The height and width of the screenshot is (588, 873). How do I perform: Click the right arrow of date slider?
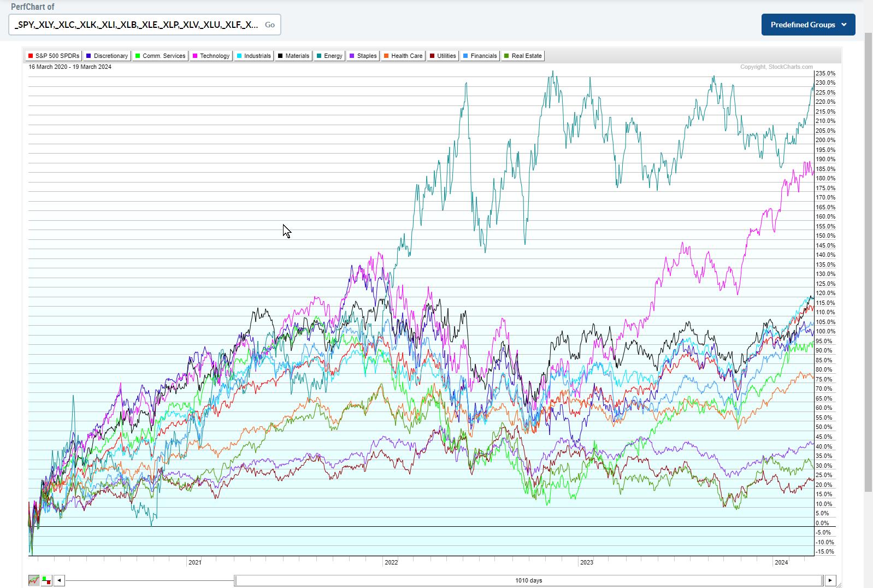830,580
